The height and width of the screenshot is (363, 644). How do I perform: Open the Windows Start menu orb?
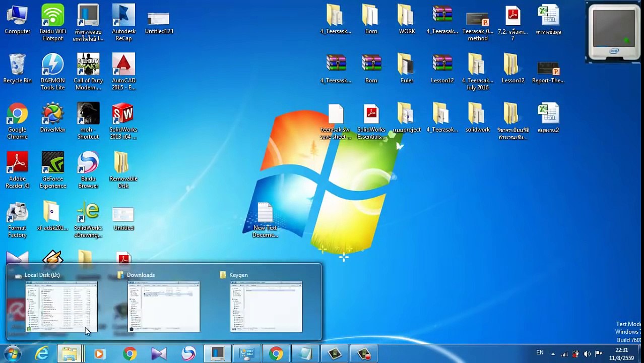tap(13, 354)
